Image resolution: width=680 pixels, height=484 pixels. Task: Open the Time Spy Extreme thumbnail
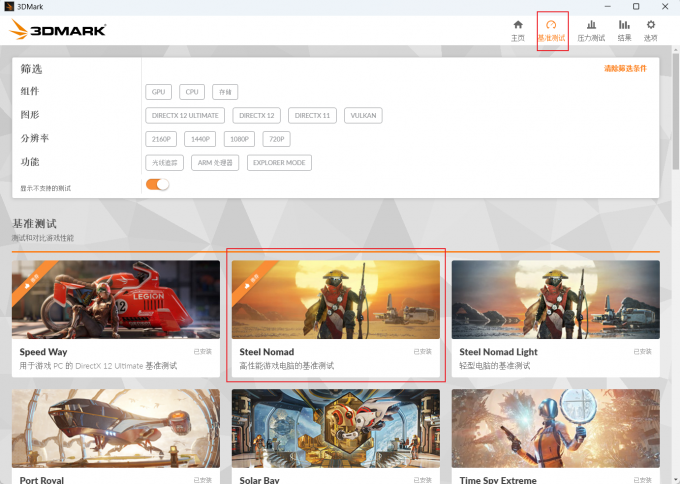(556, 428)
